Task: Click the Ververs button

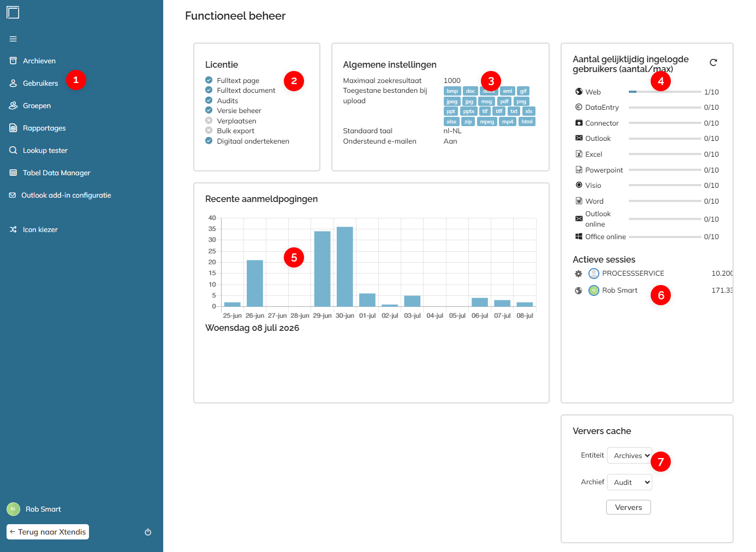Action: pyautogui.click(x=628, y=507)
